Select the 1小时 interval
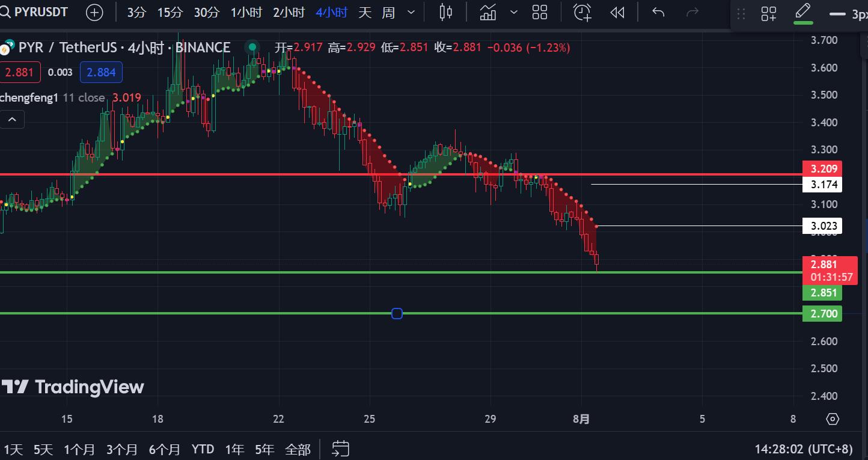 [x=246, y=12]
